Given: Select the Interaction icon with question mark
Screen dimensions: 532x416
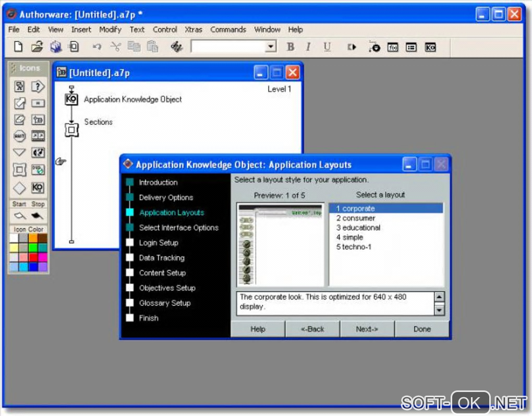Looking at the screenshot, I should click(38, 86).
